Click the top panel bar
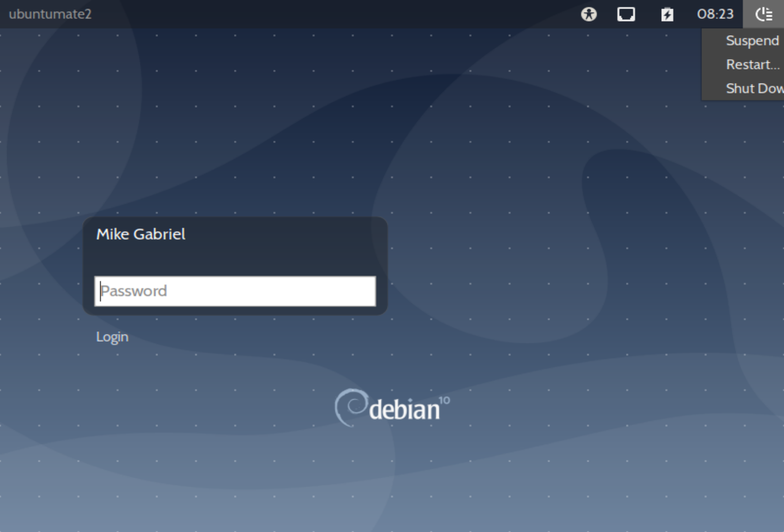 (352, 14)
